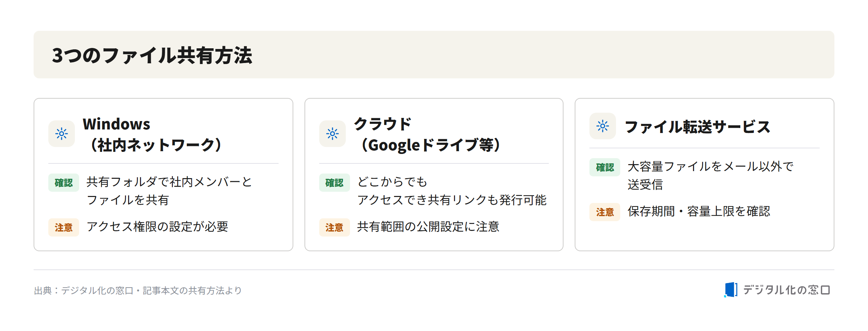This screenshot has height=331, width=868.
Task: Select the クラウド（Googleドライブ等）heading
Action: click(428, 134)
